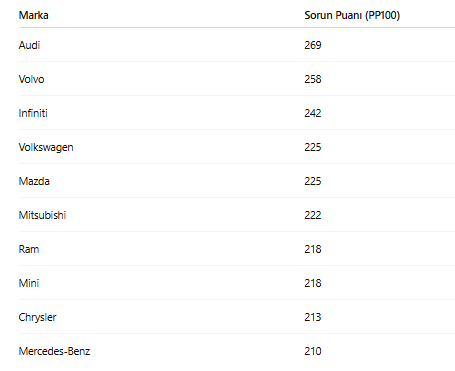Viewport: 455px width, 371px height.
Task: Click Chrysler's score value 213
Action: [x=313, y=317]
